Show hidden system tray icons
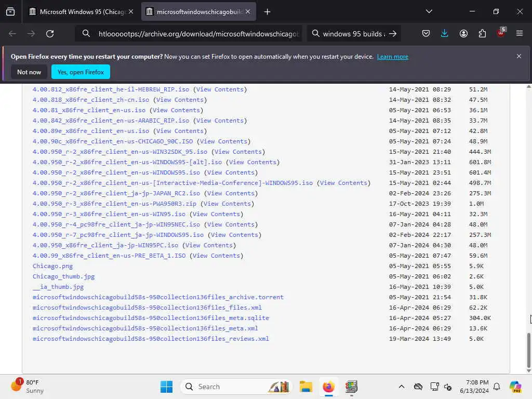532x399 pixels. [402, 387]
